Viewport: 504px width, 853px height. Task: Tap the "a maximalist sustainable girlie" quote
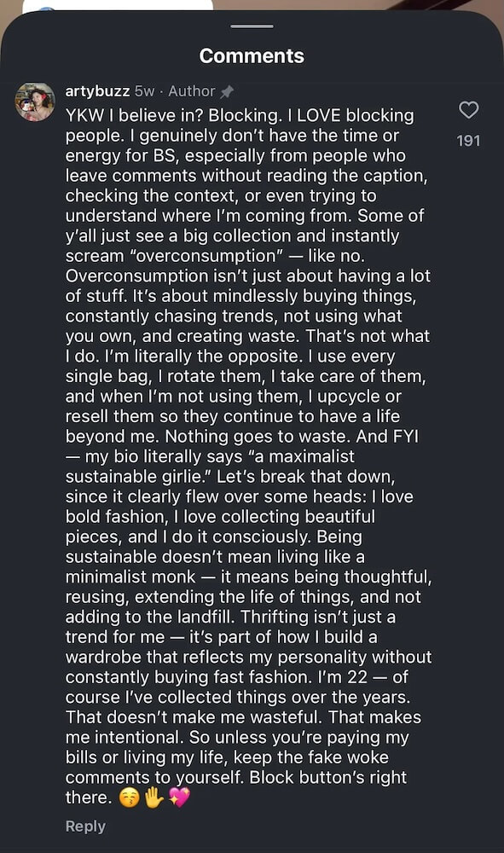click(x=210, y=467)
